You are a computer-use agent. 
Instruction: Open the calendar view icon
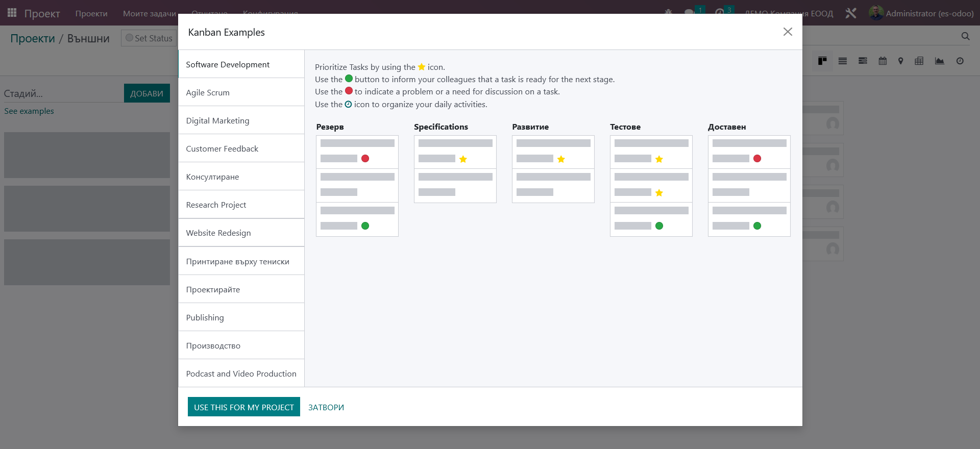tap(883, 61)
